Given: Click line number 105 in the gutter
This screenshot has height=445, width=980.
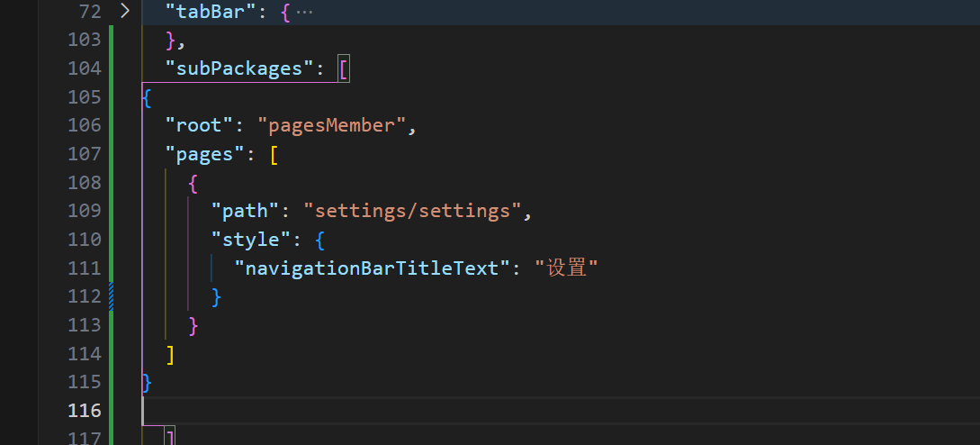Looking at the screenshot, I should 85,97.
